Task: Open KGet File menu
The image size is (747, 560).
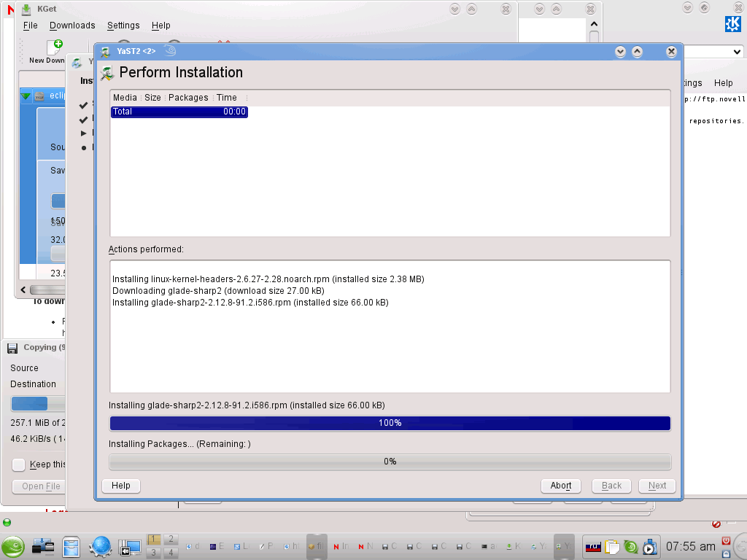Action: 30,26
